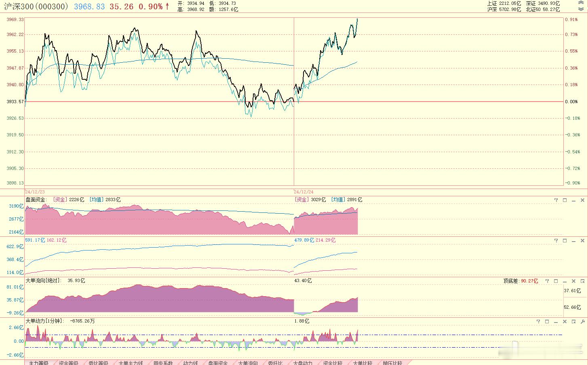Click the 上证 2212.05亿 turnover value
Viewport: 588px width, 365px height.
[504, 3]
